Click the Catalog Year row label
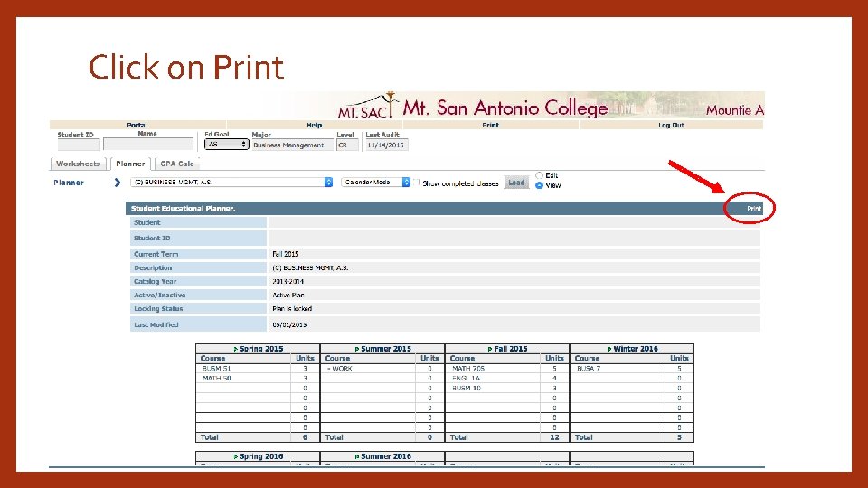This screenshot has height=488, width=868. click(155, 282)
